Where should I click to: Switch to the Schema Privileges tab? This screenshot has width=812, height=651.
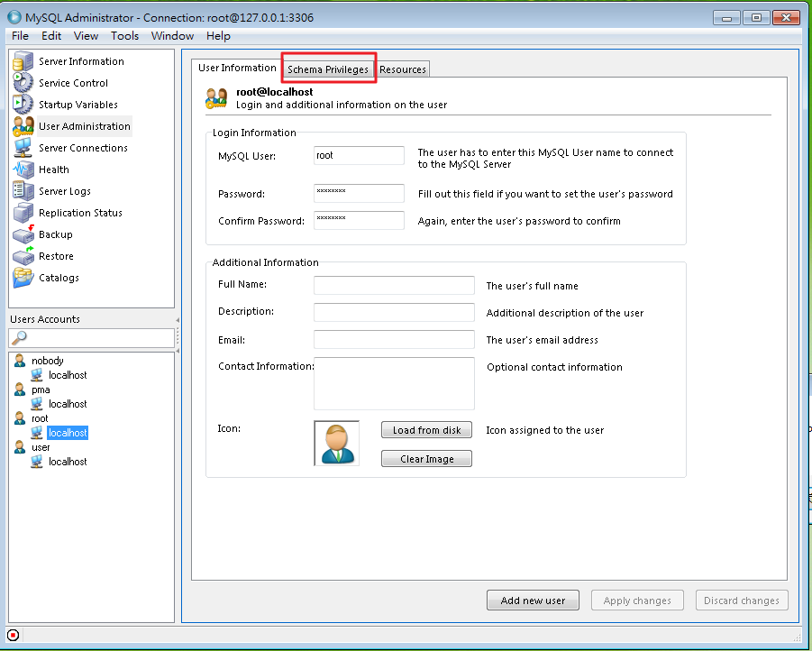(x=328, y=69)
